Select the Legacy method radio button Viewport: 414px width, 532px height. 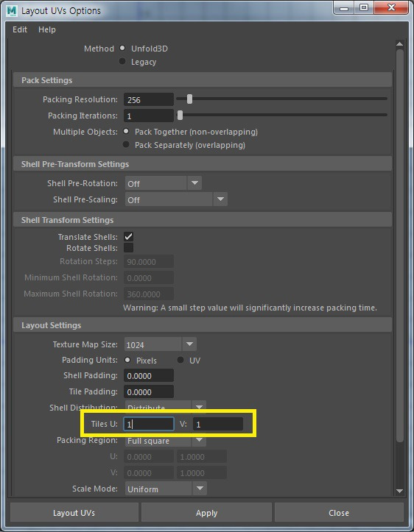122,61
